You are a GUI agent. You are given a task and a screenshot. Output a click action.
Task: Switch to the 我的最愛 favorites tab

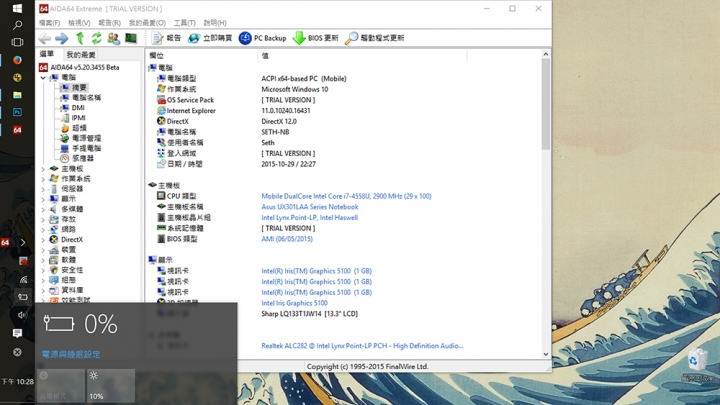tap(81, 55)
